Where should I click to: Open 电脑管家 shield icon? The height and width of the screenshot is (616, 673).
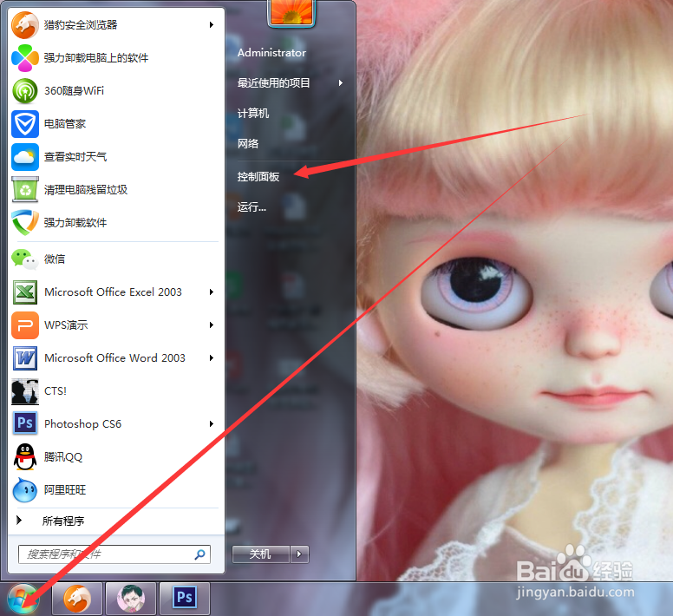click(x=25, y=124)
